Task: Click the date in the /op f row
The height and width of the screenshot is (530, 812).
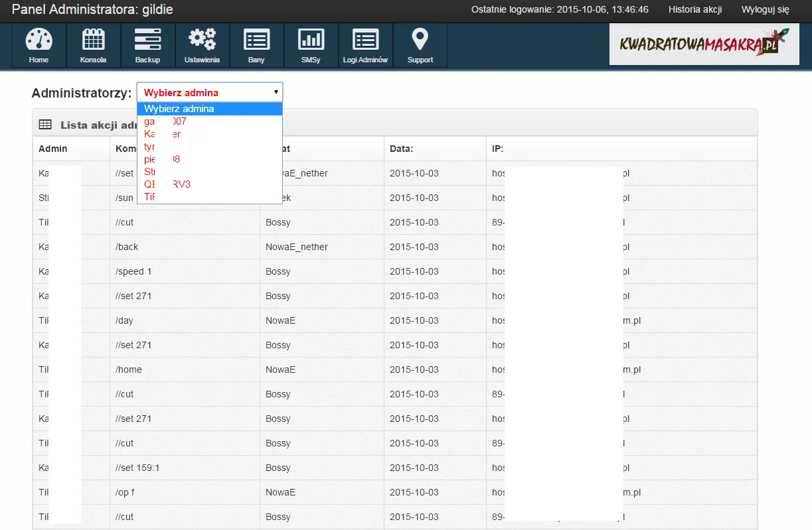Action: pyautogui.click(x=414, y=492)
